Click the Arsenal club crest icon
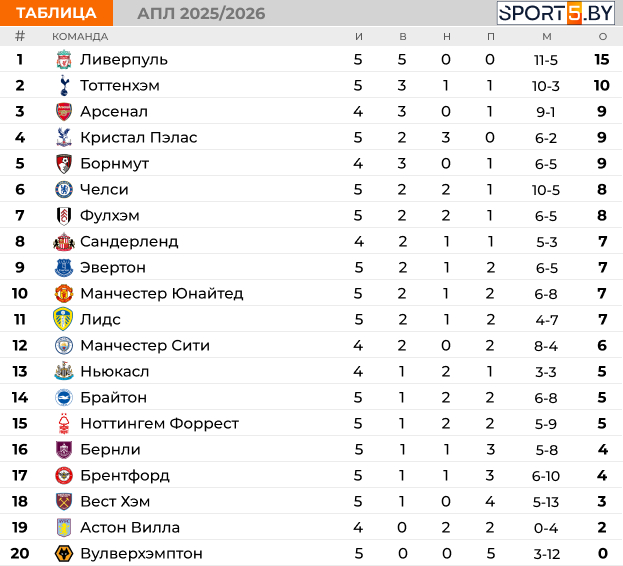Viewport: 623px width, 566px height. click(64, 112)
